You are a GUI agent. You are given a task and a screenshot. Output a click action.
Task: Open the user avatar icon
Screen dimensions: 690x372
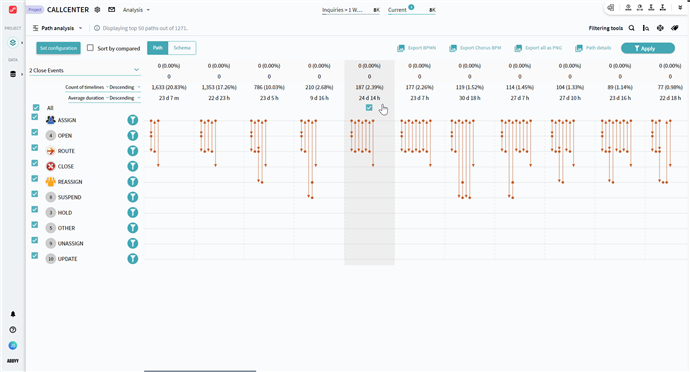(x=13, y=346)
